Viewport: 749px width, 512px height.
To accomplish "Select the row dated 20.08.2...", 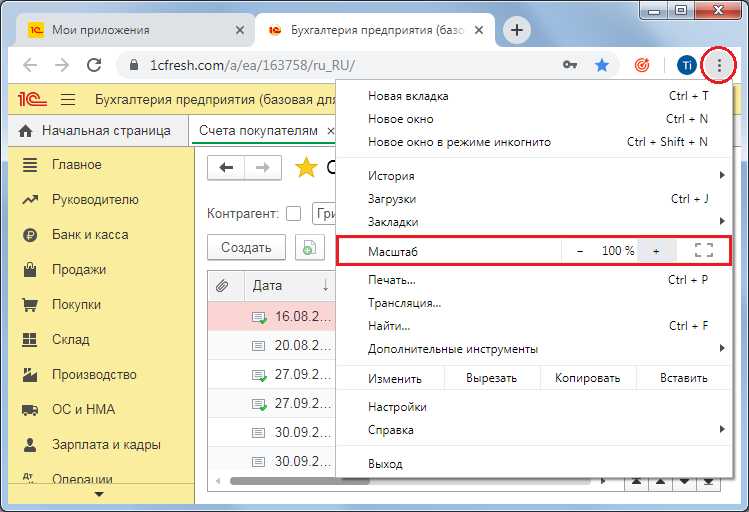I will tap(272, 345).
